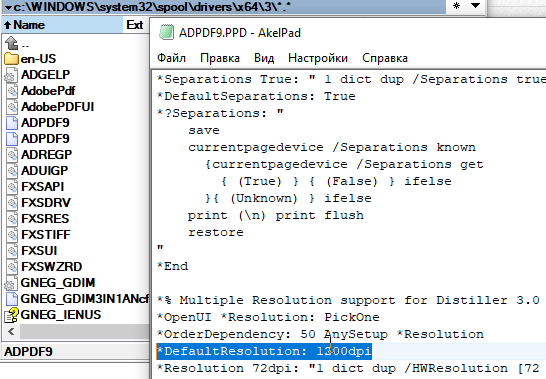Click the *OpenUI *Resolution: PickOne line
The height and width of the screenshot is (379, 546).
268,317
